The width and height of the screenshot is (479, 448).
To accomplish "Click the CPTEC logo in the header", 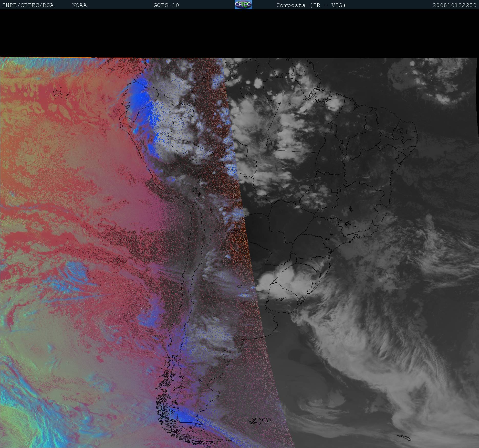I will (x=243, y=5).
